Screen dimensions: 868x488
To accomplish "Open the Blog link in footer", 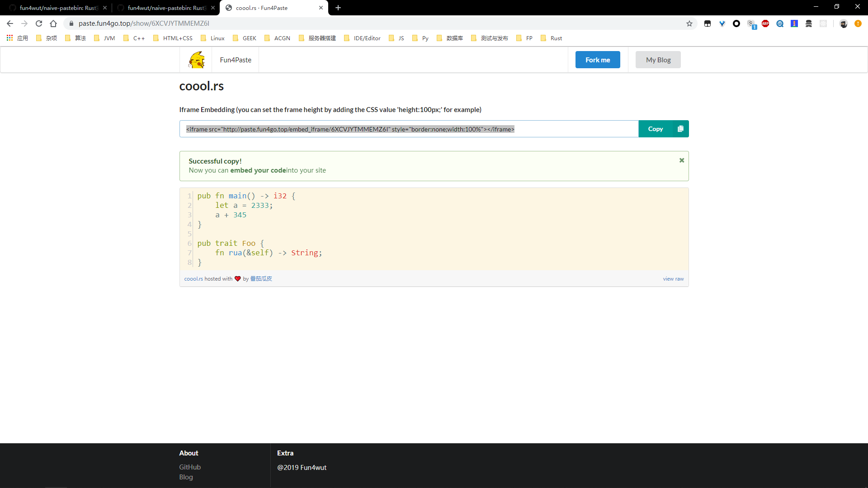I will pos(186,477).
